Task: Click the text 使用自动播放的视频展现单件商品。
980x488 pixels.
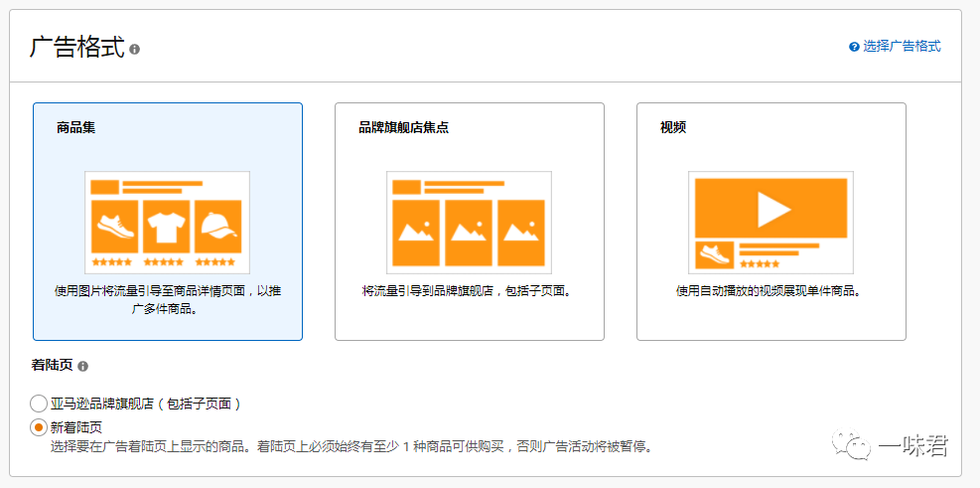Action: pos(770,291)
